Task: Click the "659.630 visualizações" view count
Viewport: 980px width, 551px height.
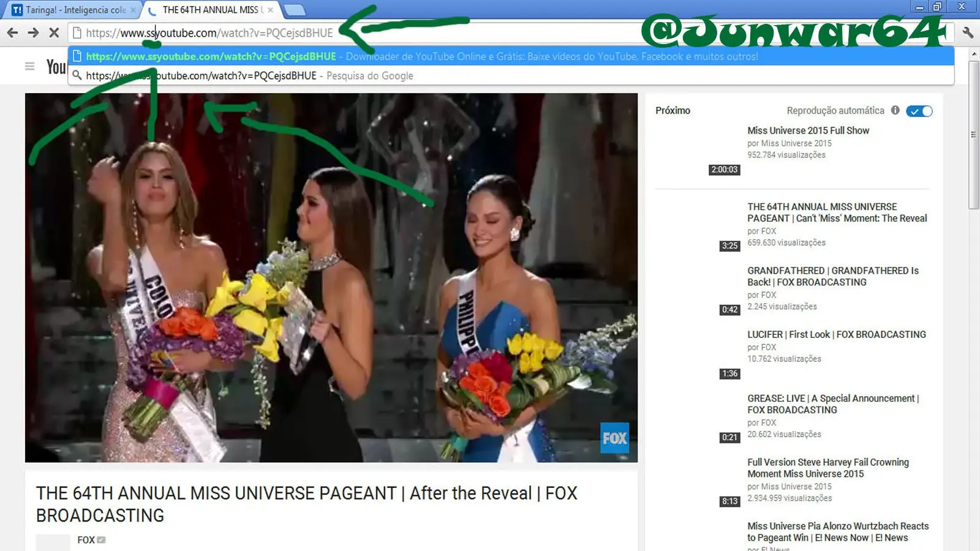Action: tap(786, 242)
